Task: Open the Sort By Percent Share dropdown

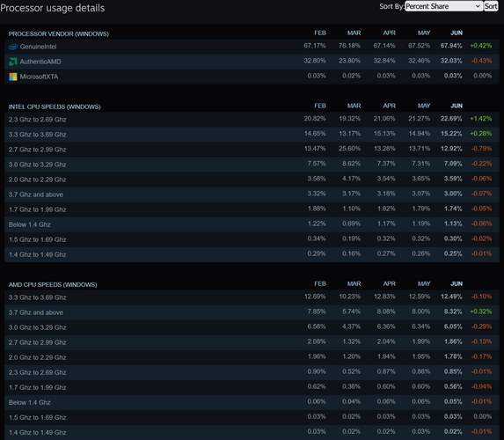Action: click(443, 6)
